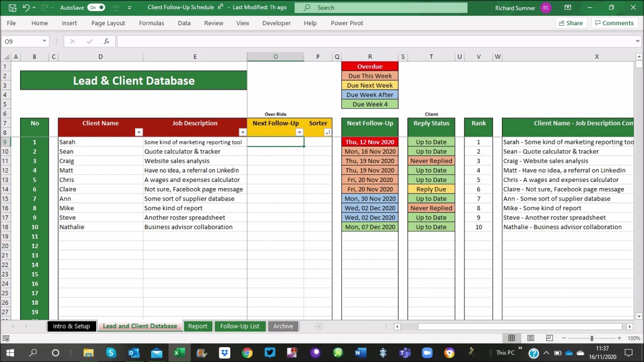
Task: Open the Job Description filter dropdown
Action: 243,132
